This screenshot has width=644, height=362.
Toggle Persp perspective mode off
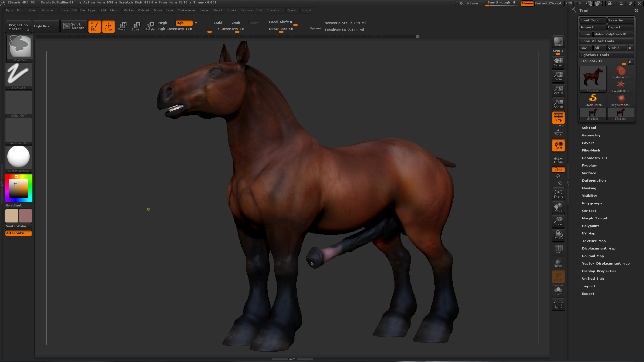pyautogui.click(x=558, y=118)
